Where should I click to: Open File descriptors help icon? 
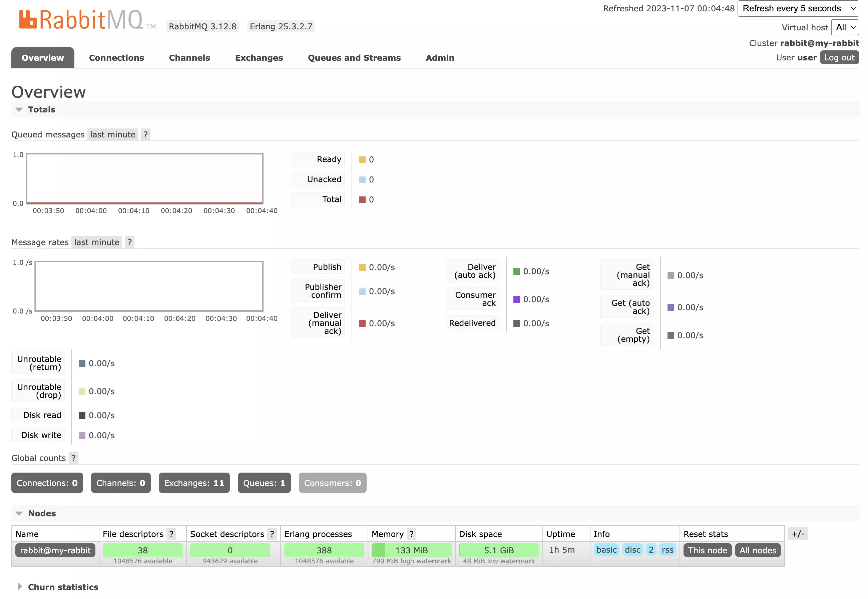171,534
